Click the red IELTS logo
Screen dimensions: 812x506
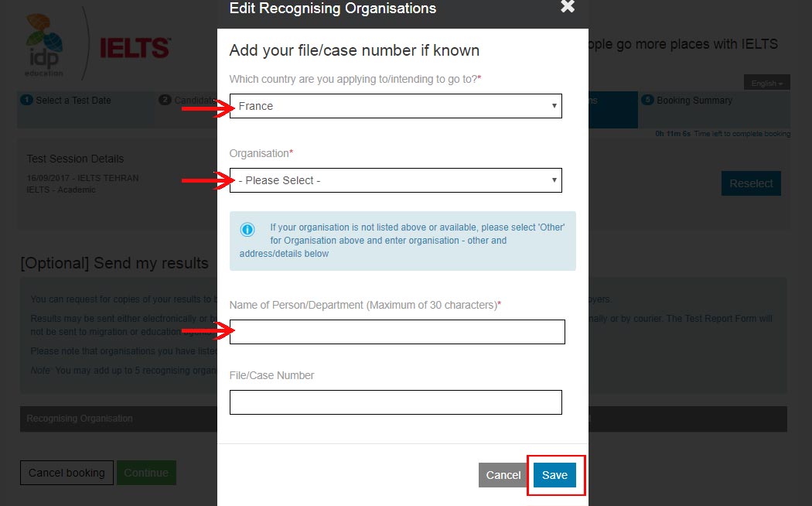[135, 48]
